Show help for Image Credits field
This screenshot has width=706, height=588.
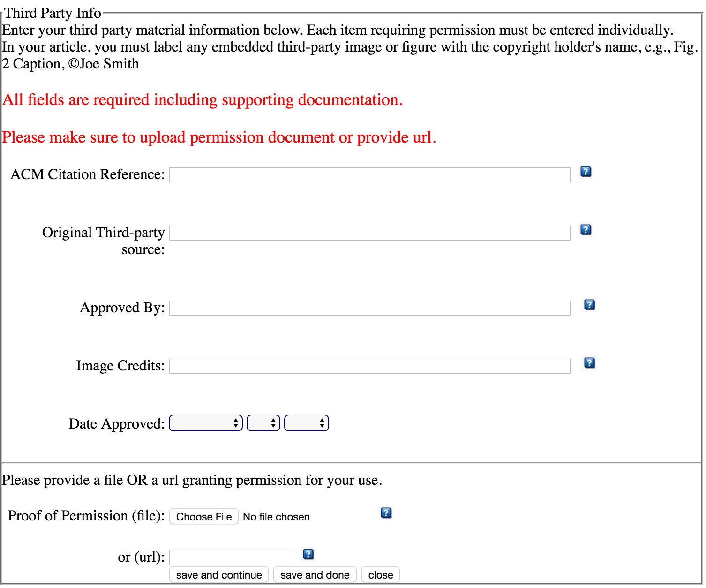pos(589,363)
